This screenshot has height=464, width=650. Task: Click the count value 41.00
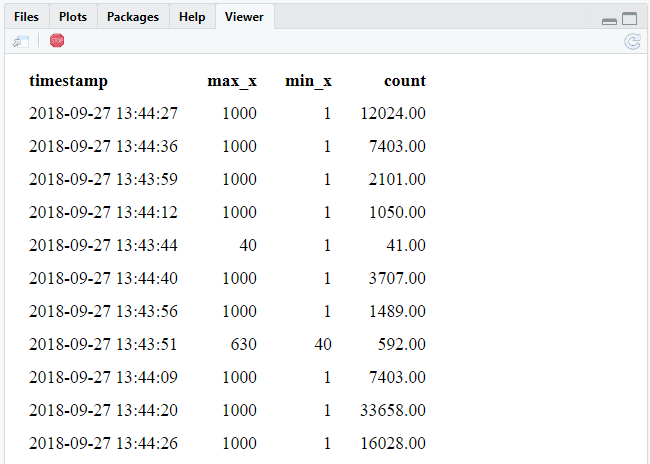tap(406, 245)
